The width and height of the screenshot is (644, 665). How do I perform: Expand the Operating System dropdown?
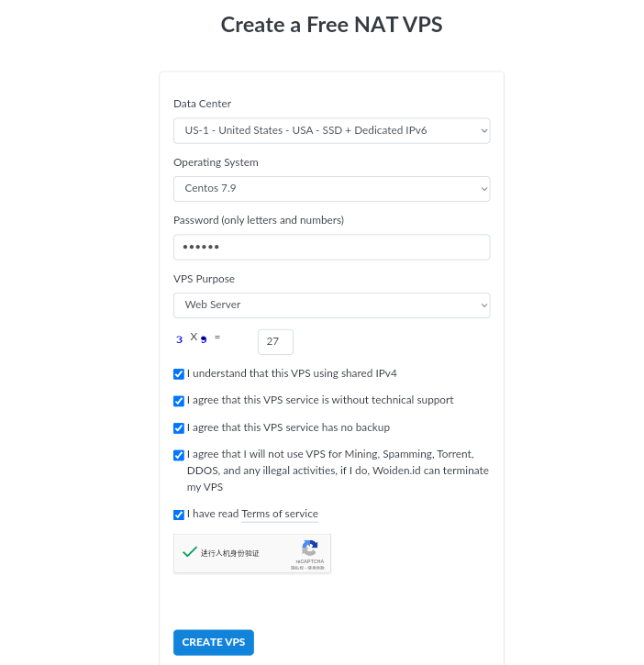click(x=331, y=188)
